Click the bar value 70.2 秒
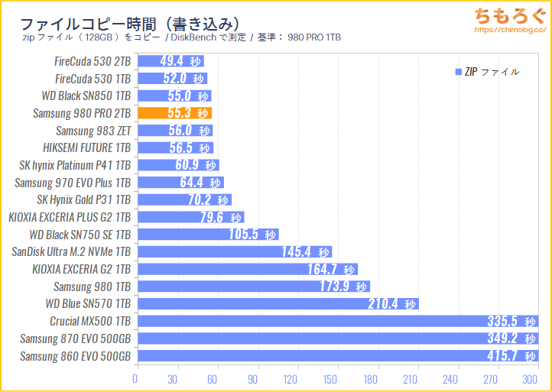 [208, 200]
